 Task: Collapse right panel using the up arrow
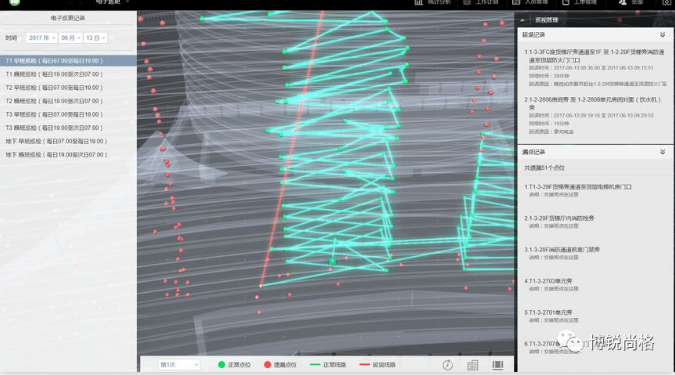coord(523,20)
